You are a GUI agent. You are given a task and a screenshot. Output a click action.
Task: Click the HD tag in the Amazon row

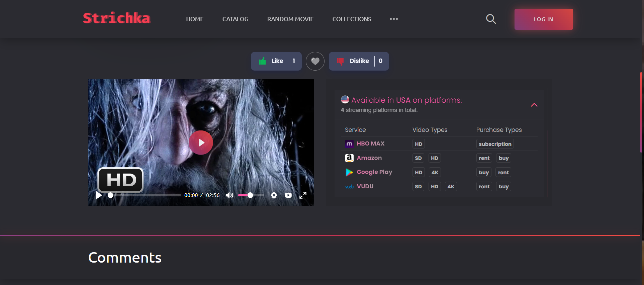[435, 158]
